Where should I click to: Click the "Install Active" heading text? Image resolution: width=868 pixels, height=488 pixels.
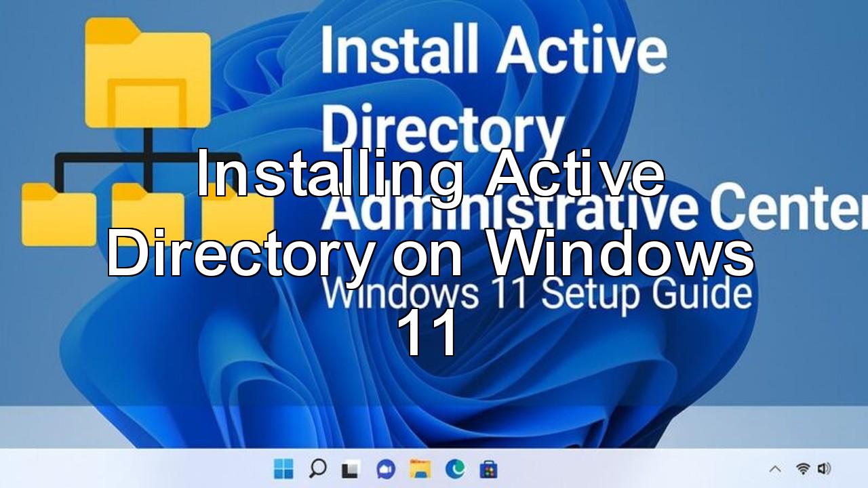point(493,51)
